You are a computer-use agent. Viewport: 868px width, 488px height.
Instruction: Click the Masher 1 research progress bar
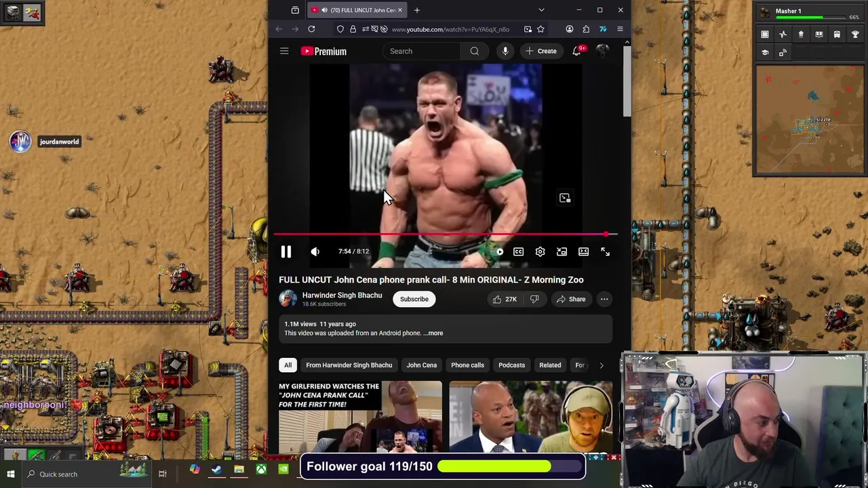810,17
